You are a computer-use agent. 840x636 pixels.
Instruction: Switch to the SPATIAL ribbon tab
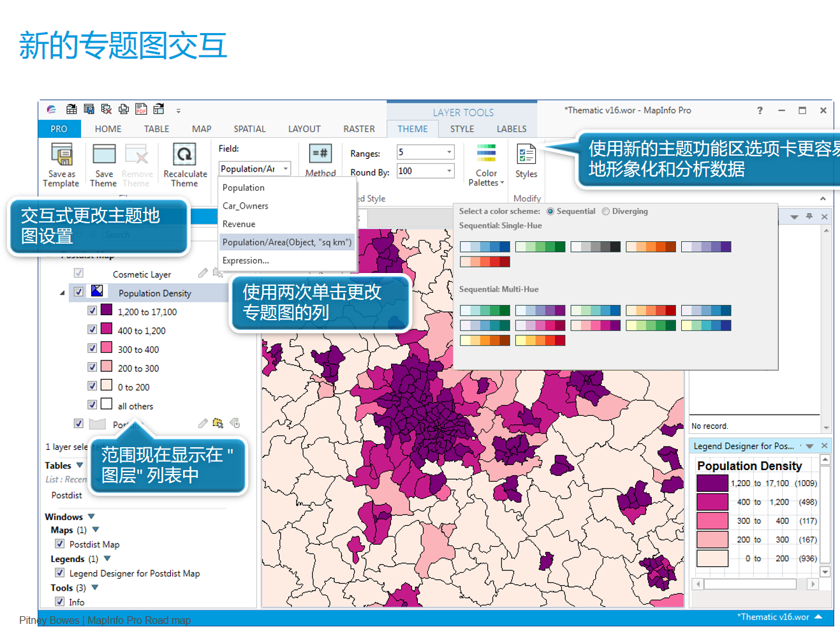[x=249, y=129]
